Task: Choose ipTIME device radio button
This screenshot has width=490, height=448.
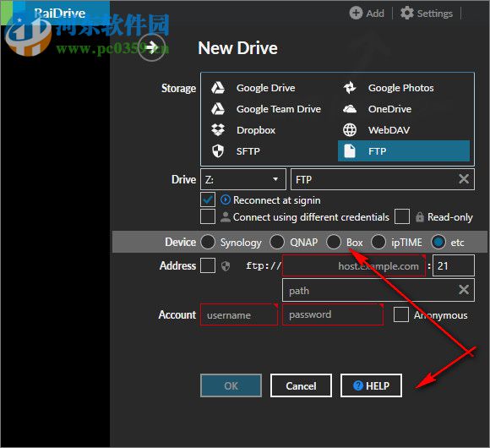Action: coord(378,242)
